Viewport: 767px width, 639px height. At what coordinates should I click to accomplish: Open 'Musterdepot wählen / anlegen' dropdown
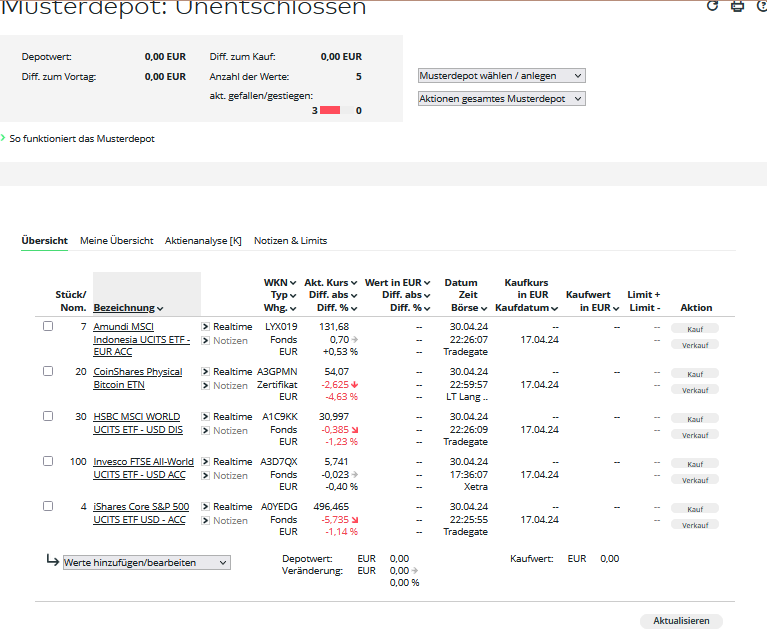(501, 75)
